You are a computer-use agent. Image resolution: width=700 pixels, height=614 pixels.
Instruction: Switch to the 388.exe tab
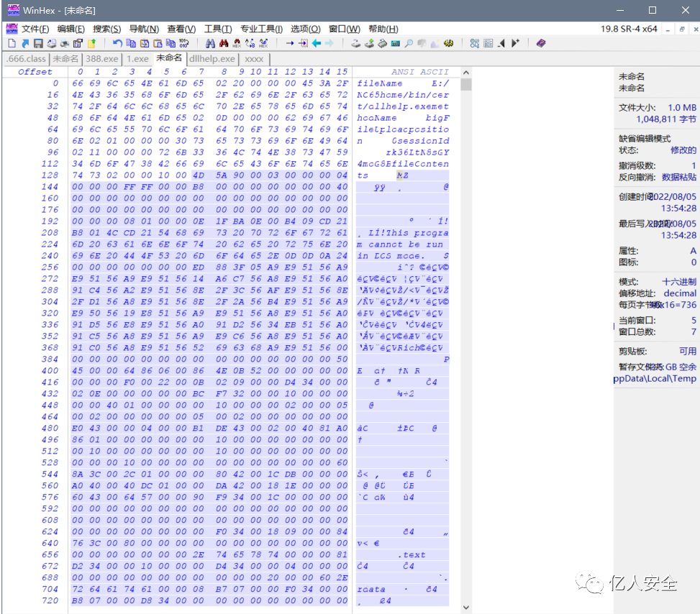click(102, 59)
